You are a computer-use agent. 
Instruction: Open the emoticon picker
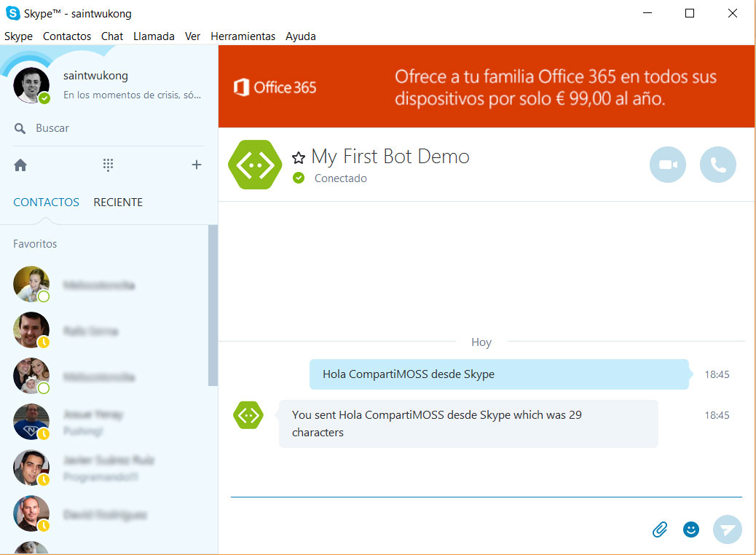690,530
